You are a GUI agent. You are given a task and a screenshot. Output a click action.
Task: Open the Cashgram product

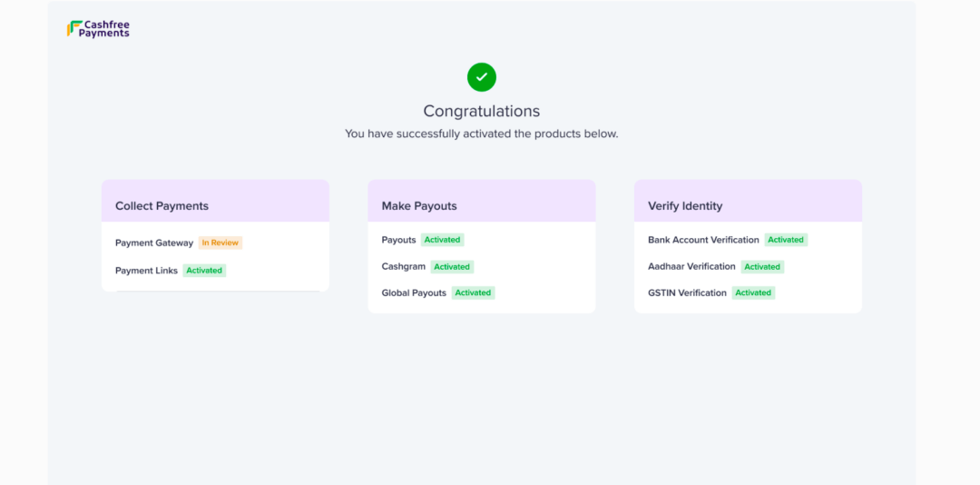[x=403, y=267]
